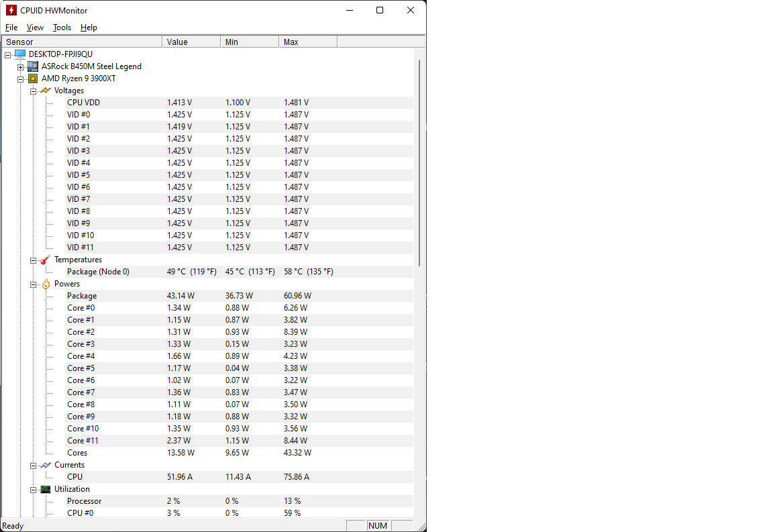Click the DESKTOP-FPJI9QU computer icon

click(19, 54)
